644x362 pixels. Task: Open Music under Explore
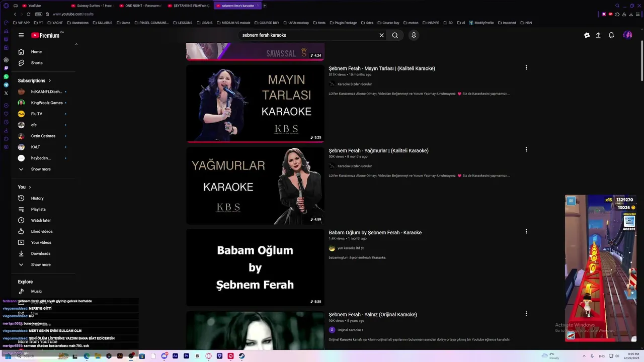pos(44,291)
